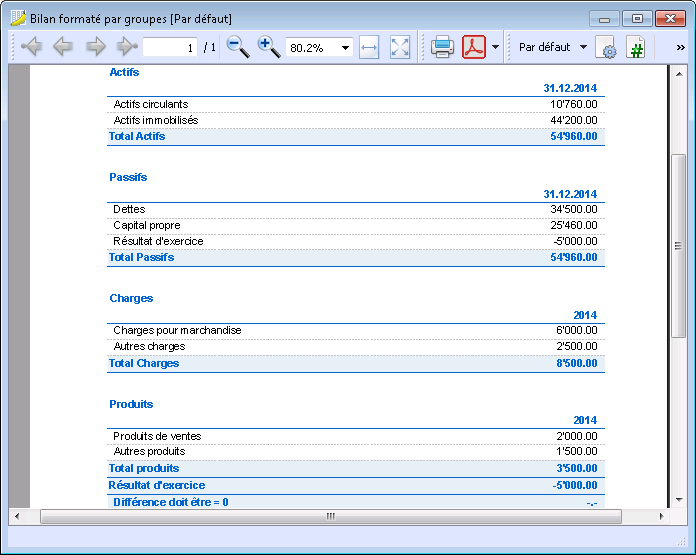Click Différence doit être = 0 label
696x555 pixels.
(171, 502)
